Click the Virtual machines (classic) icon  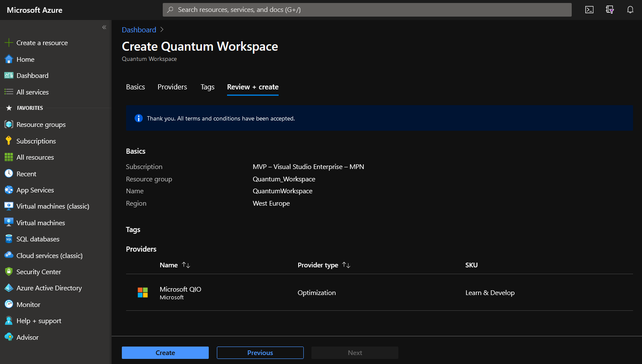(x=9, y=206)
